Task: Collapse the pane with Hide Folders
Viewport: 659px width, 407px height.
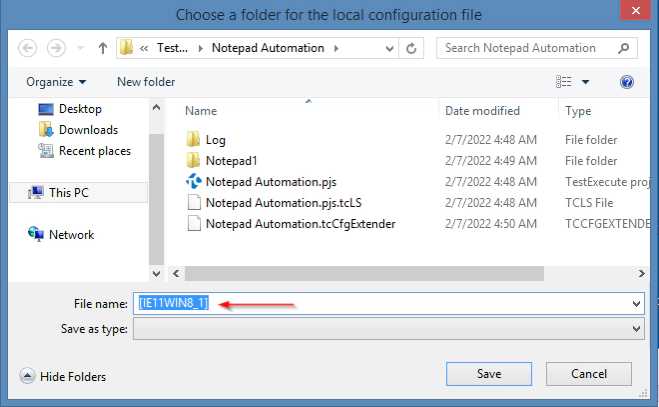Action: [63, 377]
